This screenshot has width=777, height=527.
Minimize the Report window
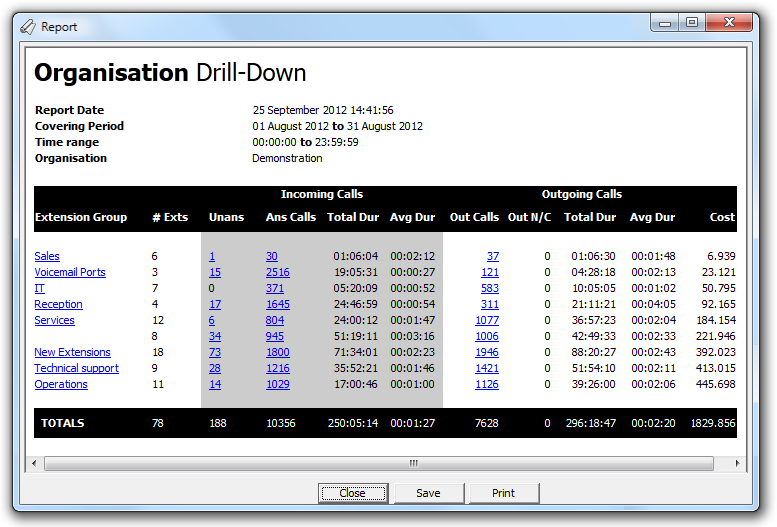(x=665, y=23)
